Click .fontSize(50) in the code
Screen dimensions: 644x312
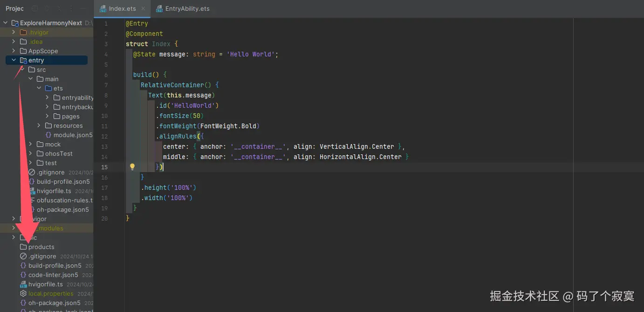(x=180, y=116)
